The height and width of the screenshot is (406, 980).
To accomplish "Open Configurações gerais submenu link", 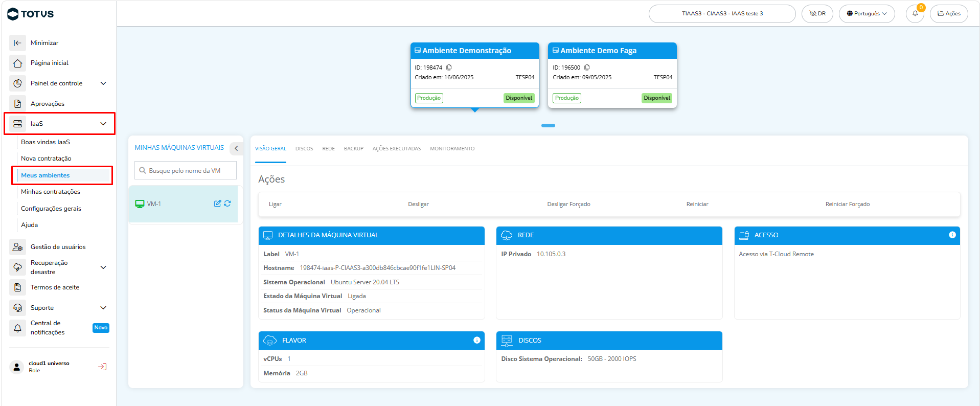I will pos(51,209).
